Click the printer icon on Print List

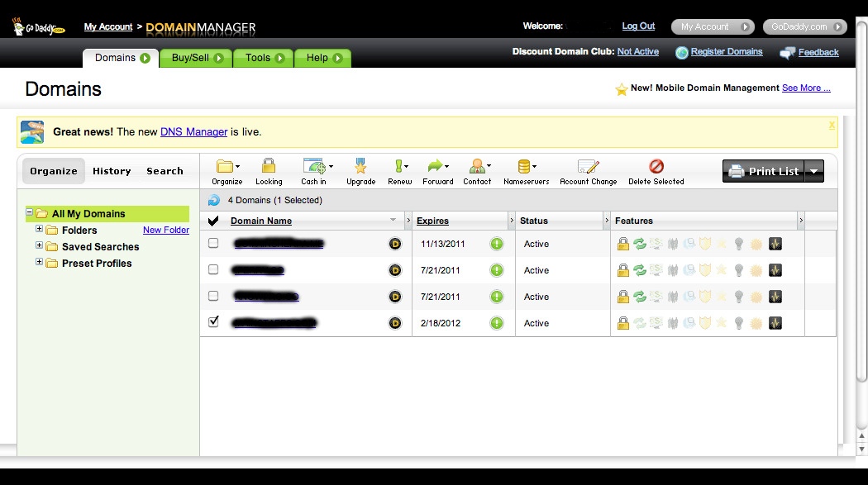tap(736, 171)
